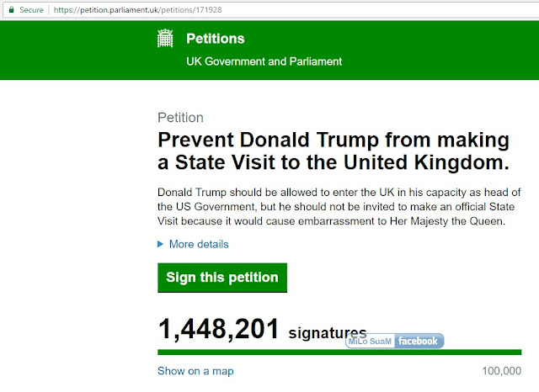The height and width of the screenshot is (392, 539).
Task: Click the 1,448,201 signatures count
Action: [219, 329]
